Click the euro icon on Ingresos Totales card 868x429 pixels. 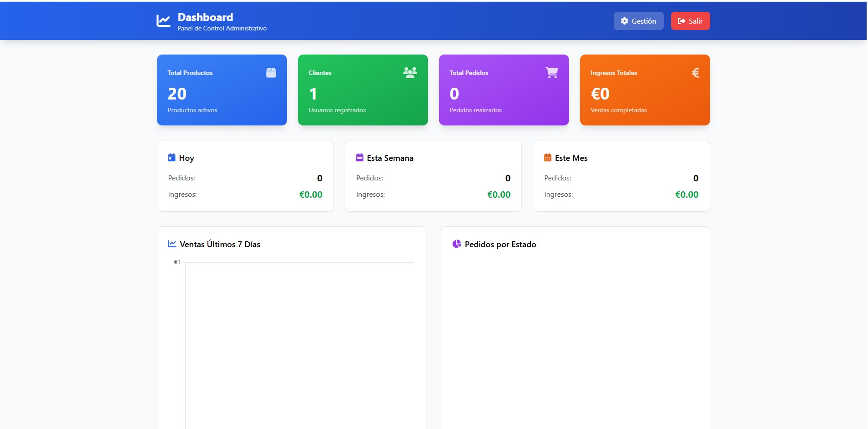click(695, 73)
